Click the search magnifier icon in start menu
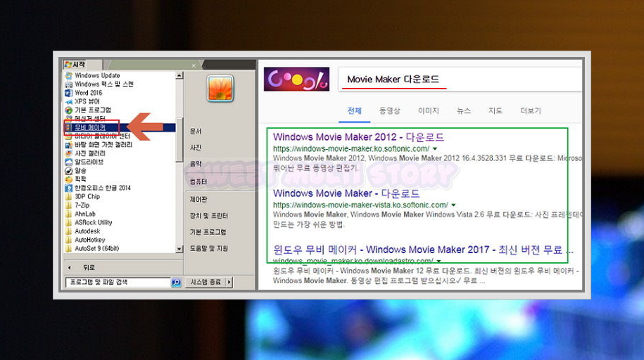The width and height of the screenshot is (644, 360). [176, 283]
